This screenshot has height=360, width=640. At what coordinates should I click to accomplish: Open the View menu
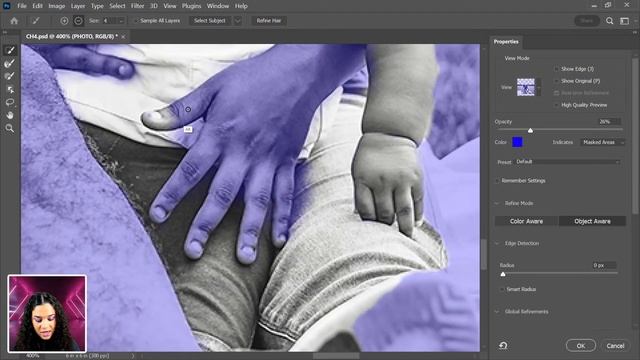[170, 6]
